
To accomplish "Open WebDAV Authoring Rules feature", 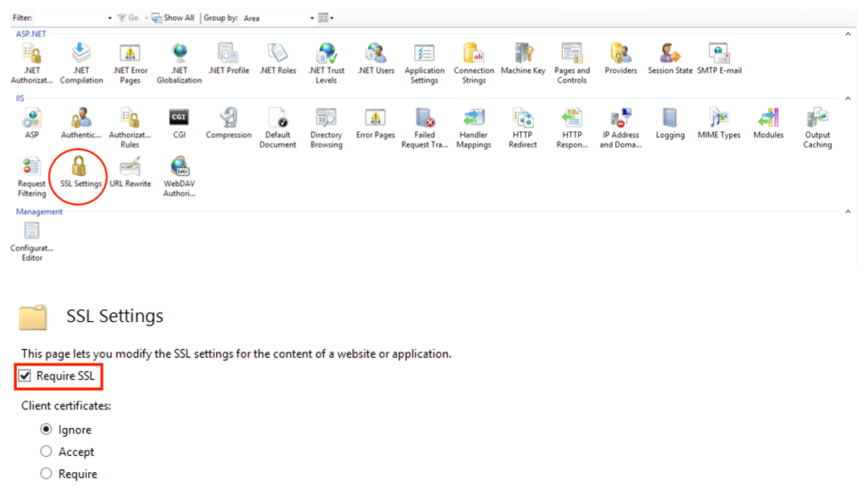I will [179, 177].
